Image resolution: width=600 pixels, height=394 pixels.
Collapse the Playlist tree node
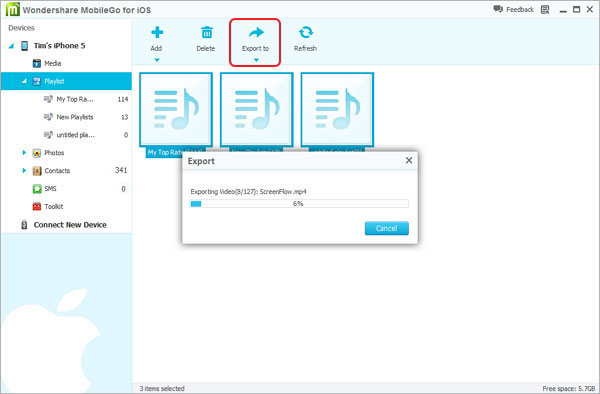[x=24, y=81]
